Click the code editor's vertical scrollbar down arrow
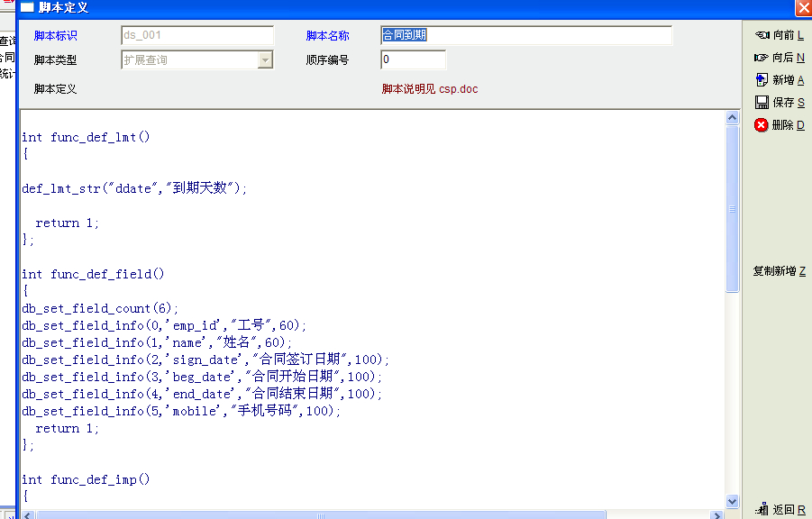Viewport: 812px width, 519px height. (732, 501)
